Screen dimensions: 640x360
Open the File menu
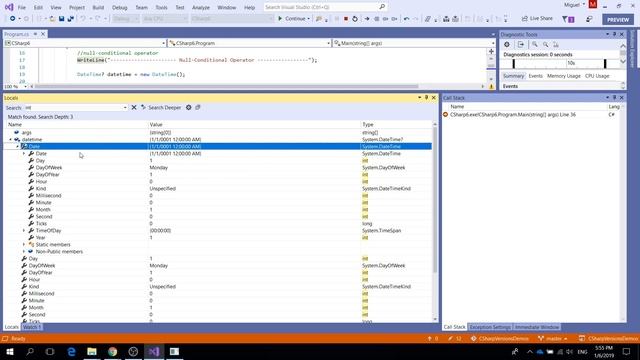[22, 7]
